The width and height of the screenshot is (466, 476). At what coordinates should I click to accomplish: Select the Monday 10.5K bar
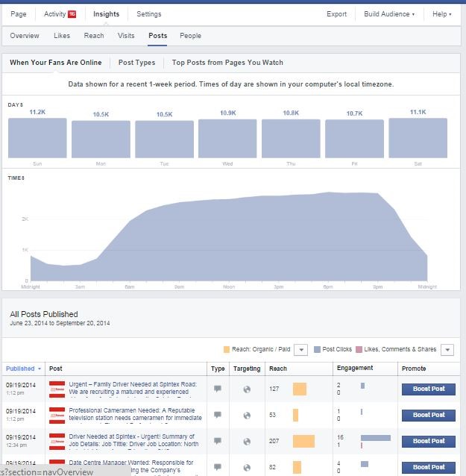click(101, 139)
